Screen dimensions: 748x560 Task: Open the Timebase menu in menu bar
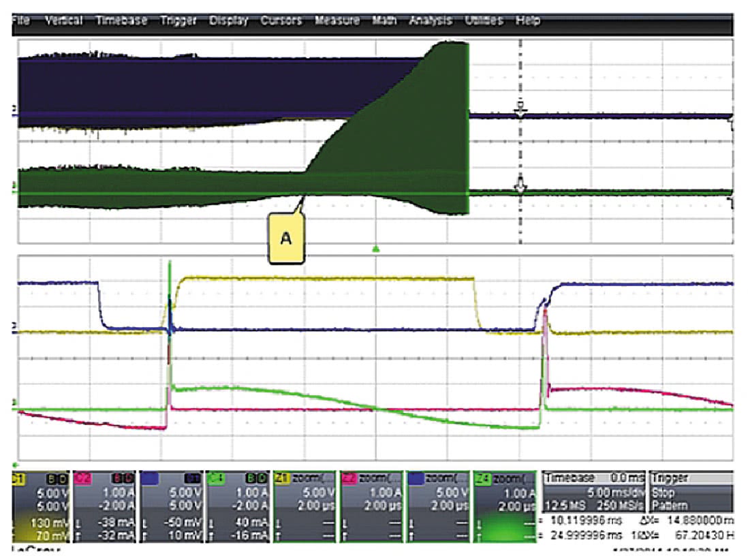coord(121,20)
